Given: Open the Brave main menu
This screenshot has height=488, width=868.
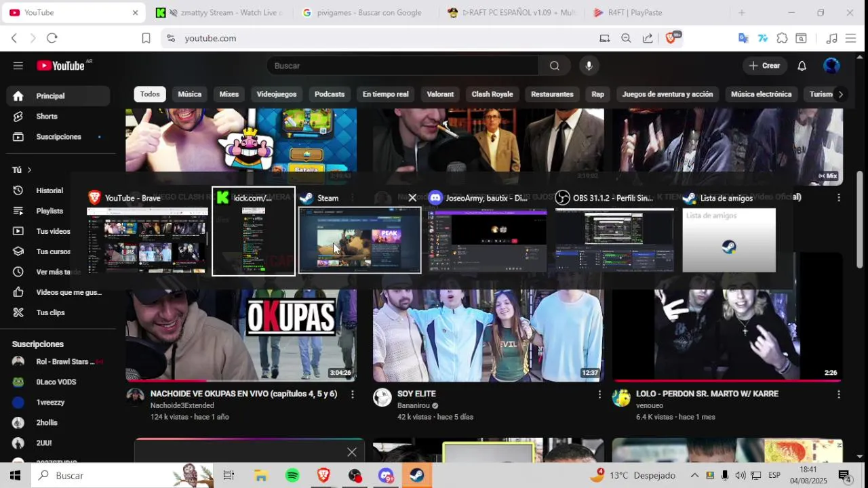Looking at the screenshot, I should tap(850, 39).
